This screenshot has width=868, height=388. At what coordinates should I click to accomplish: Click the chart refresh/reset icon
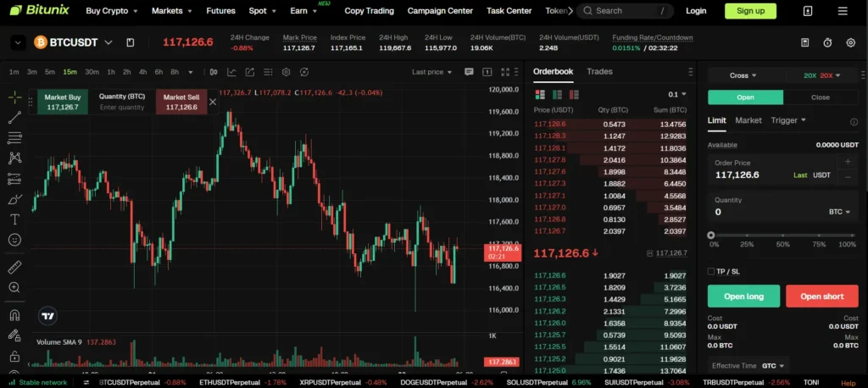(x=304, y=72)
